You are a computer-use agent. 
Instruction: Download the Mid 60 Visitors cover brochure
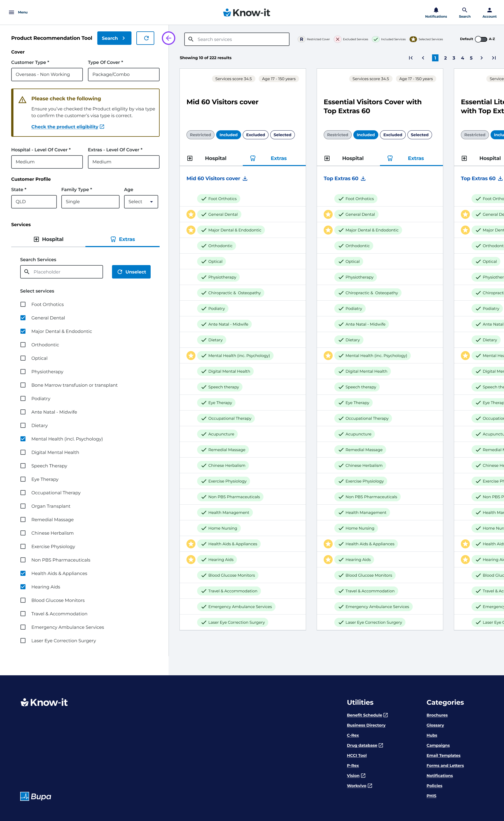(245, 179)
